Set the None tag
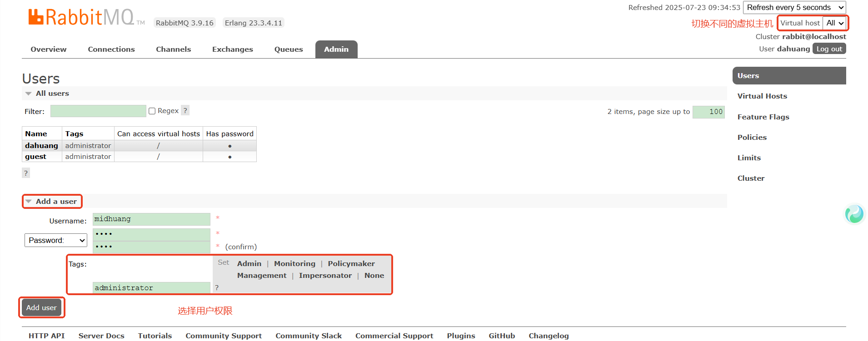Viewport: 868px width, 341px height. click(374, 275)
